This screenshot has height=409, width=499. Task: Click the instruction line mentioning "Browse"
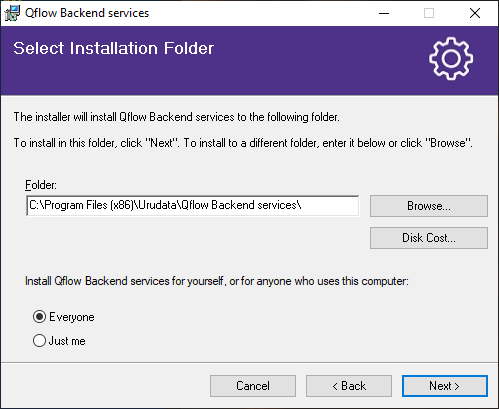243,143
